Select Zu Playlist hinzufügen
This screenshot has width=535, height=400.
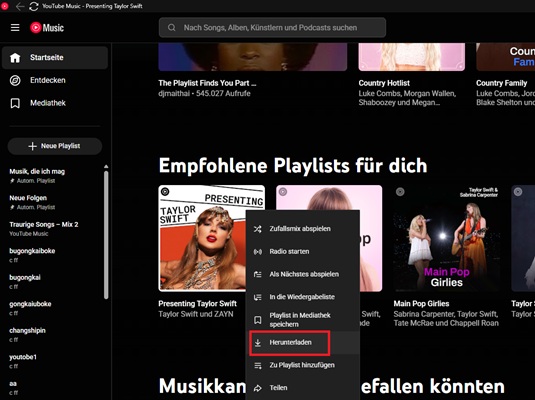[x=303, y=366]
